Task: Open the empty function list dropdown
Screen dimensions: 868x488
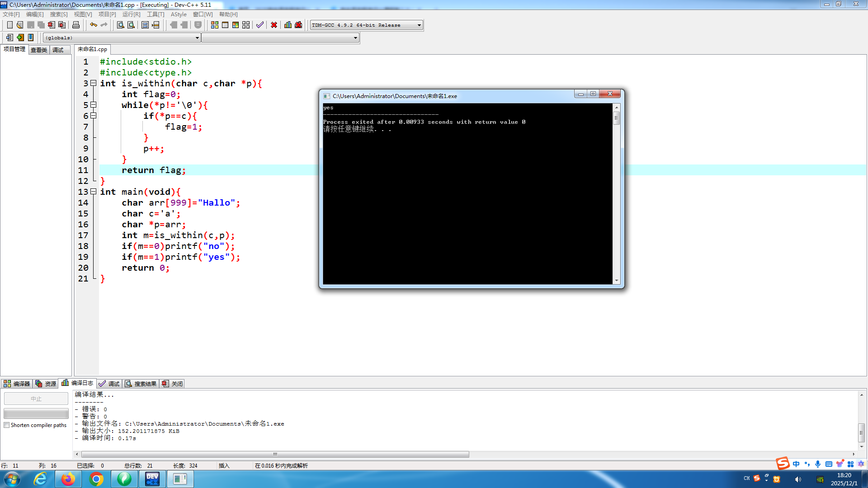Action: [355, 38]
